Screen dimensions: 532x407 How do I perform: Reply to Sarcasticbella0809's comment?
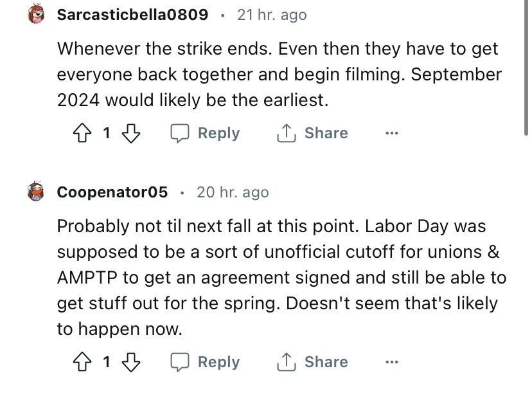click(x=218, y=133)
